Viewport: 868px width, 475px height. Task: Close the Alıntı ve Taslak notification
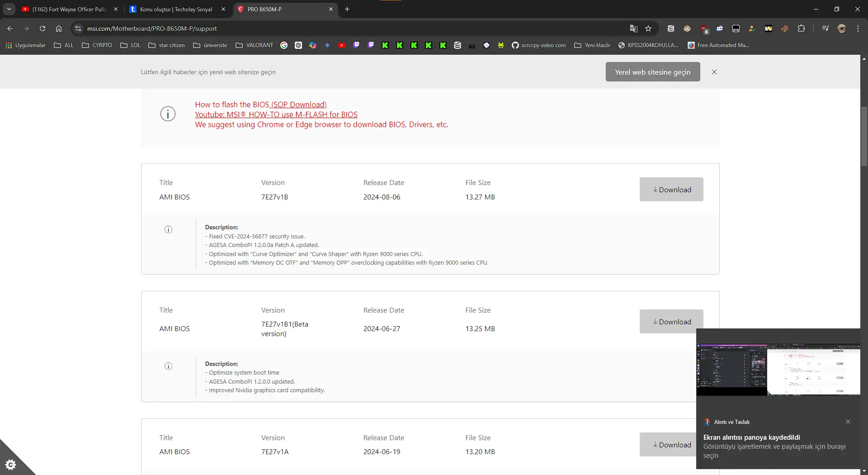848,422
